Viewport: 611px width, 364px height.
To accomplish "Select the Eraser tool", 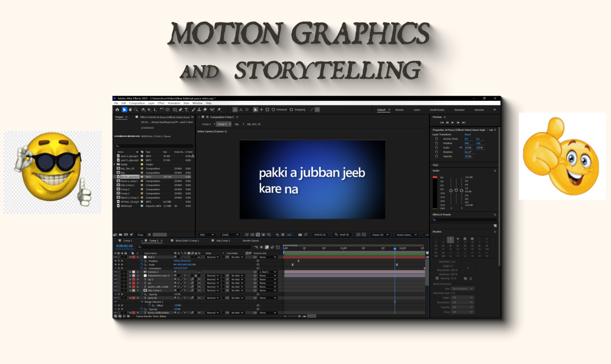I will (x=205, y=109).
